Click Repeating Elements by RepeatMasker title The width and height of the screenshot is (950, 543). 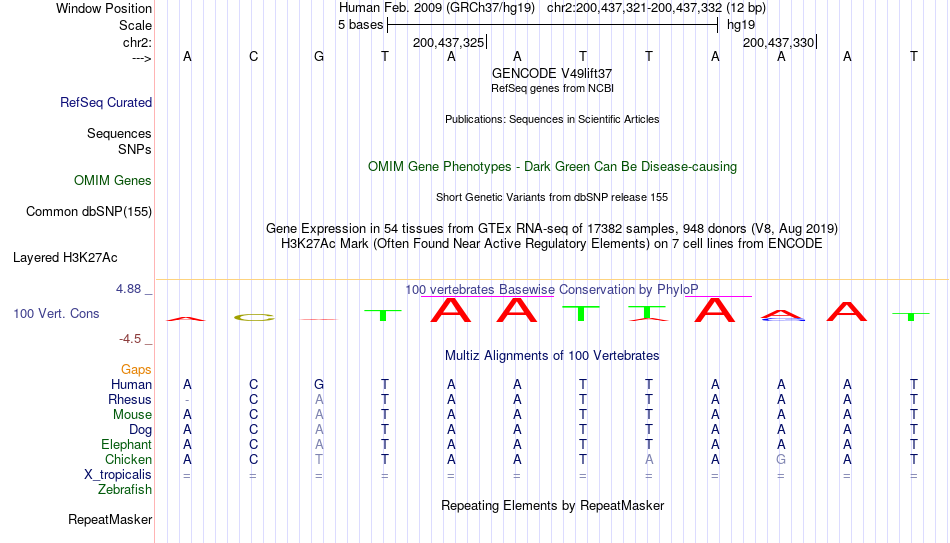pyautogui.click(x=552, y=505)
